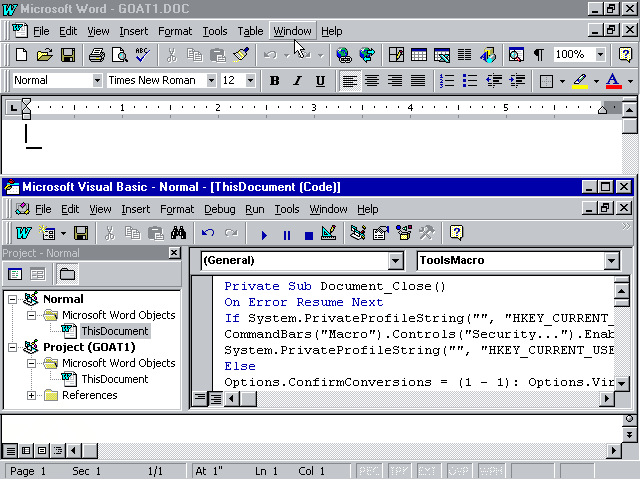Screen dimensions: 640x480
Task: Open the font size 12 dropdown
Action: coord(250,80)
